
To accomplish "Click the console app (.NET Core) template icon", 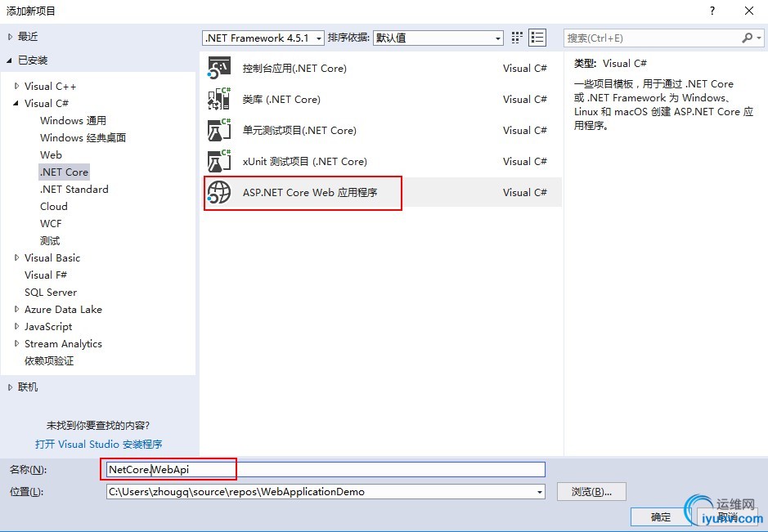I will pyautogui.click(x=219, y=68).
